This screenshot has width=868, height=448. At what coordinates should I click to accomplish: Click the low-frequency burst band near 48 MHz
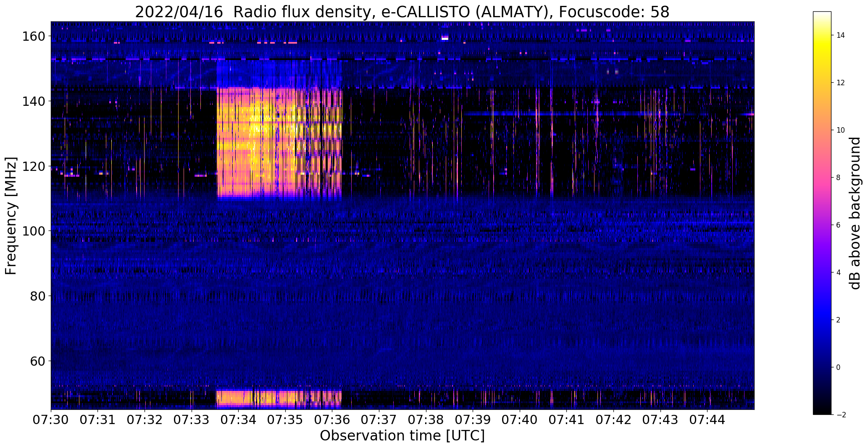279,398
